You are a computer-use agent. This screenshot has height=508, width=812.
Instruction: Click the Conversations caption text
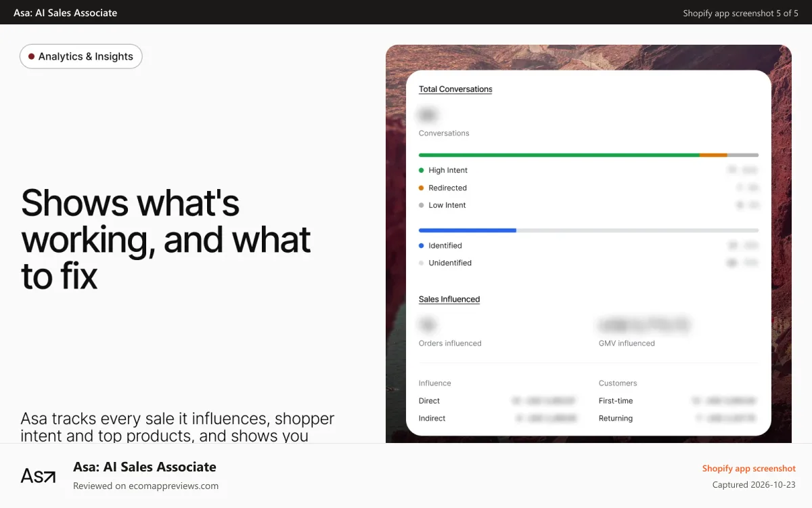click(444, 133)
